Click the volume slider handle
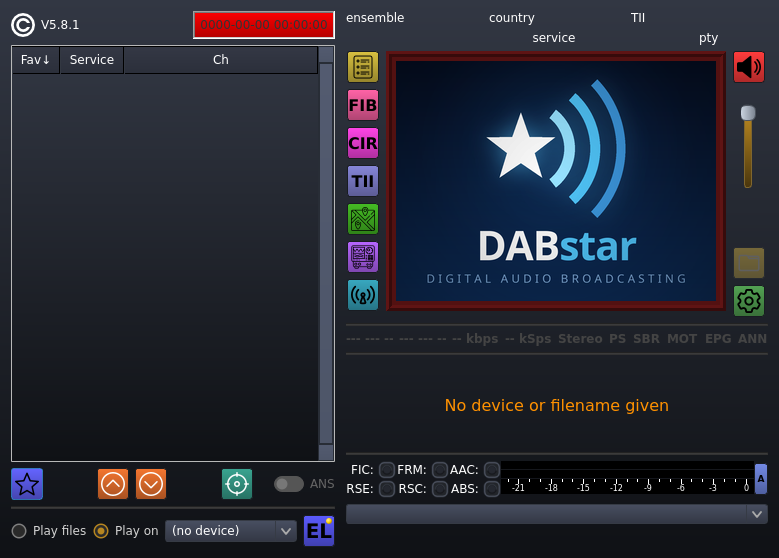The height and width of the screenshot is (558, 779). [748, 113]
